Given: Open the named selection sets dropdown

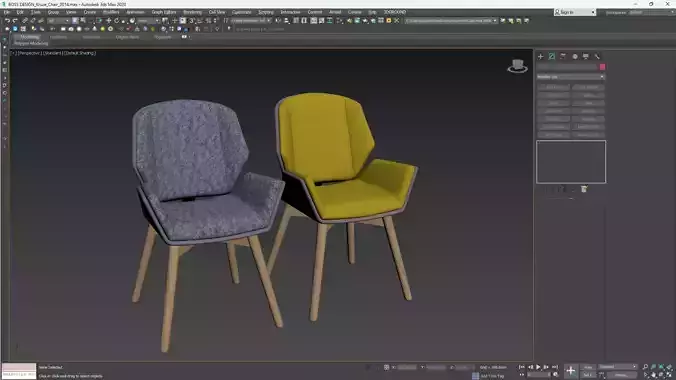Looking at the screenshot, I should 251,21.
